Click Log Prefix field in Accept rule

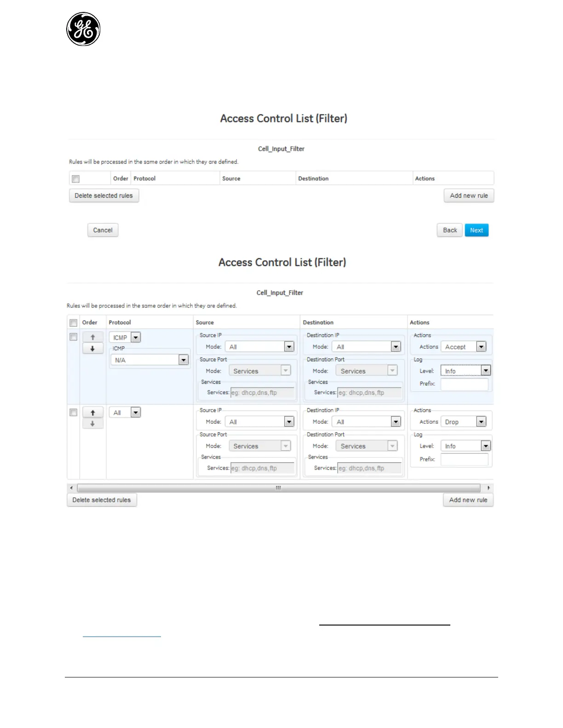[464, 384]
